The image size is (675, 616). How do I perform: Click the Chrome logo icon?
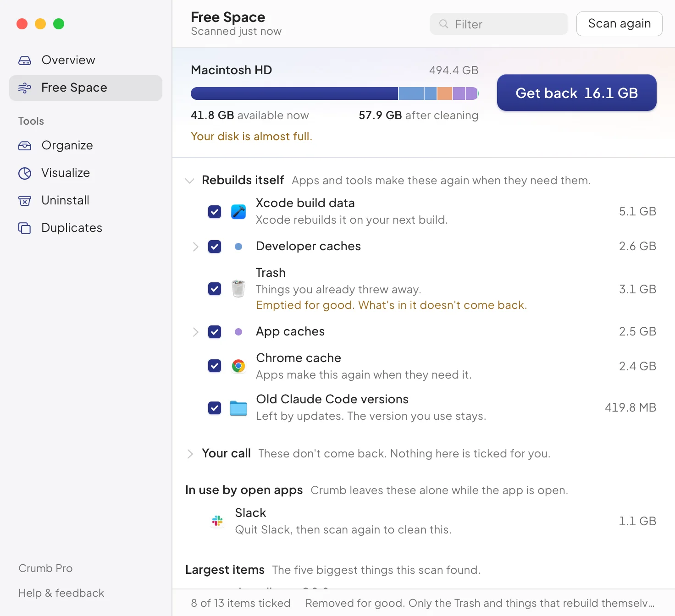tap(238, 366)
